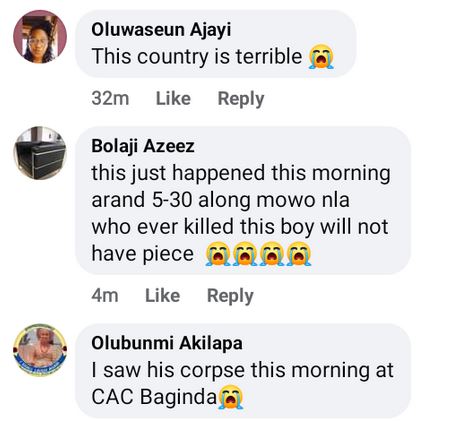449x421 pixels.
Task: Click 'I saw his corpse' comment text
Action: click(242, 370)
